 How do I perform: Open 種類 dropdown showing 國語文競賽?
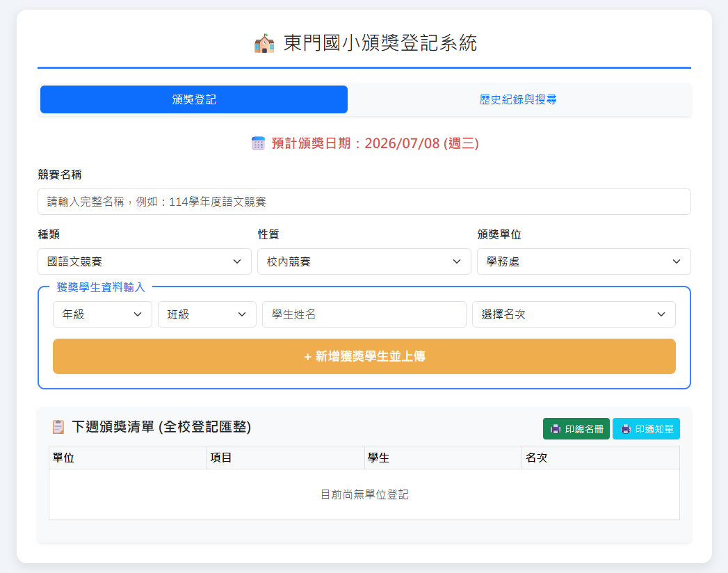[145, 261]
